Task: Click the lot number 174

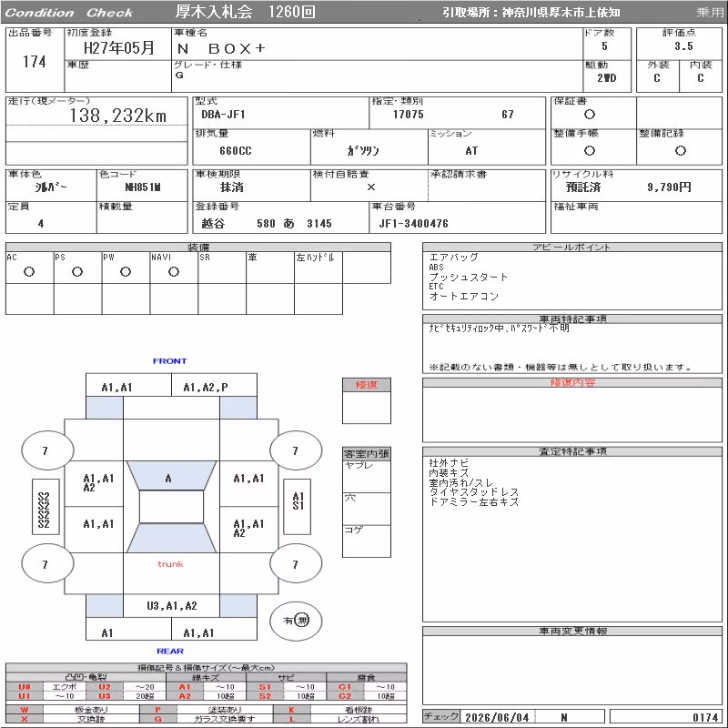Action: pyautogui.click(x=35, y=62)
